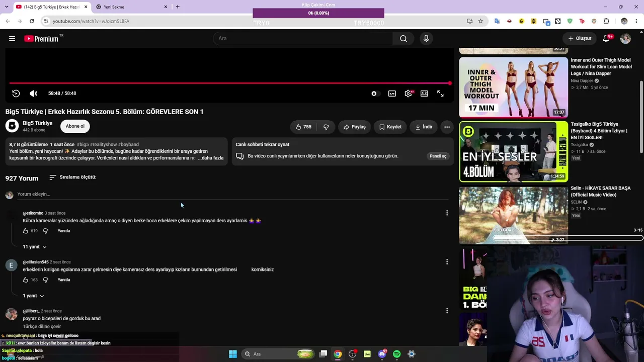Open the Inner and Outer Thigh workout thumbnail

(514, 87)
